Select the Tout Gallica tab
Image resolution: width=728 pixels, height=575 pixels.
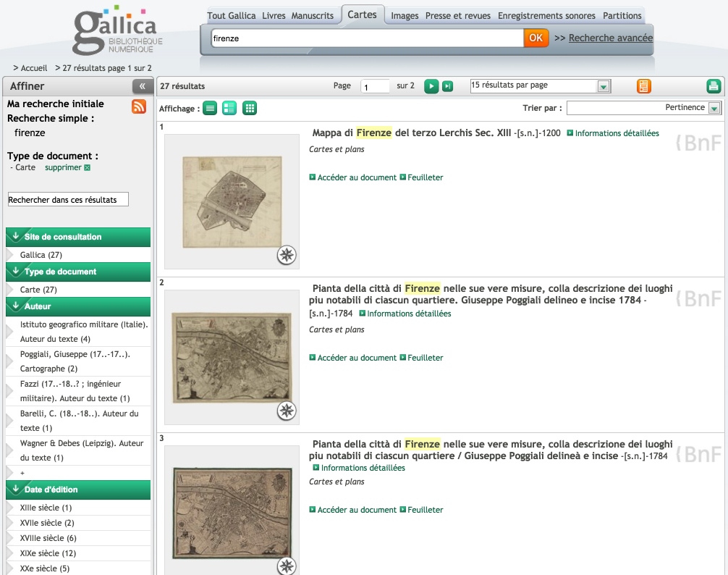(232, 16)
